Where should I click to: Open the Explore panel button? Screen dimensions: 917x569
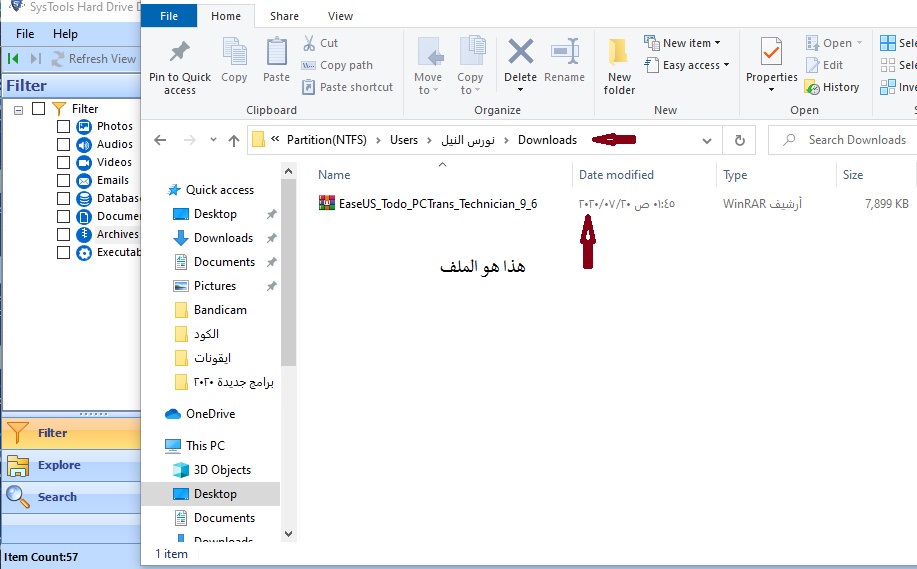pyautogui.click(x=58, y=465)
